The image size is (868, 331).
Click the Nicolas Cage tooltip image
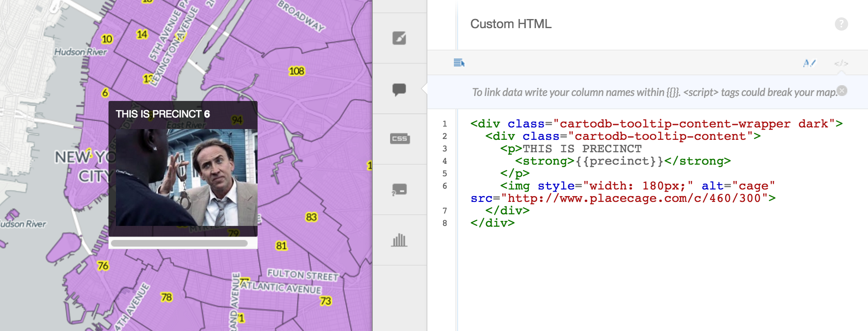pos(186,177)
